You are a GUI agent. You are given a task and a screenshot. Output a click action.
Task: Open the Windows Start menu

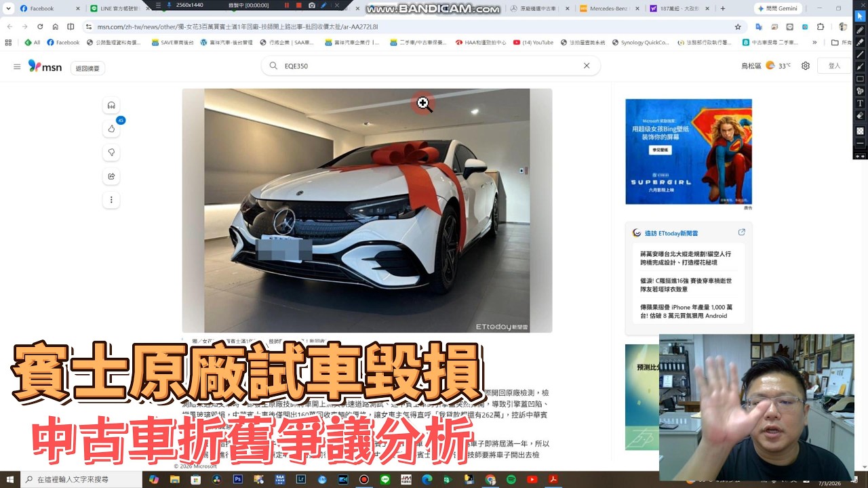click(9, 479)
